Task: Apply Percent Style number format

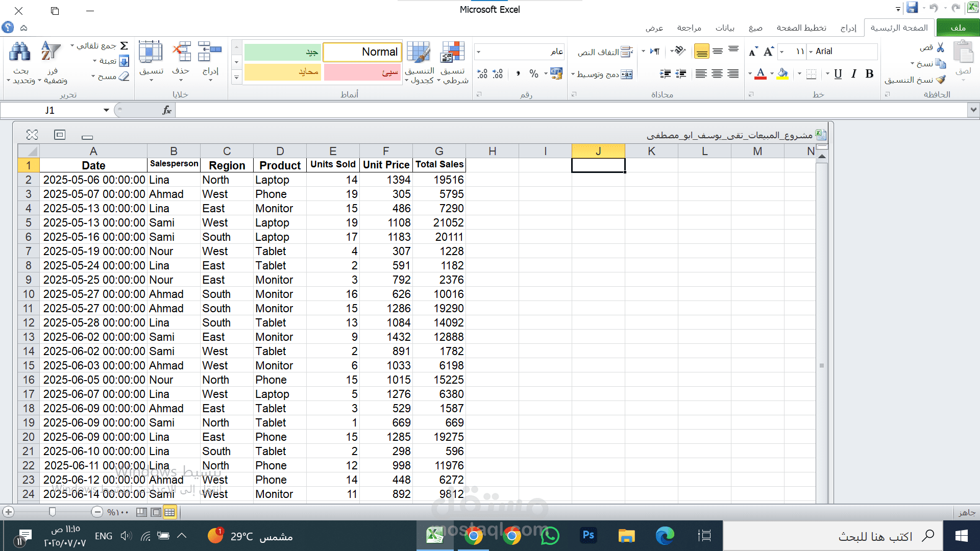Action: pyautogui.click(x=534, y=73)
